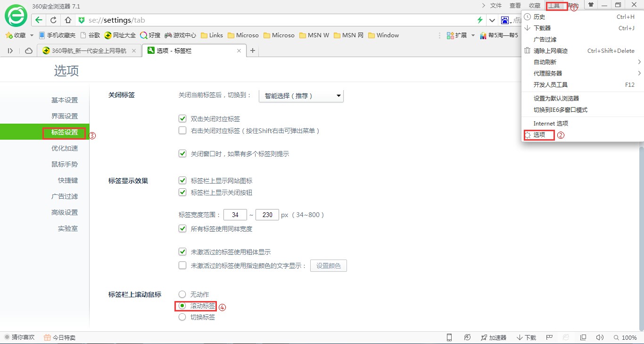Click the green lightning speed-mode icon
Viewport: 644px width, 344px height.
480,20
